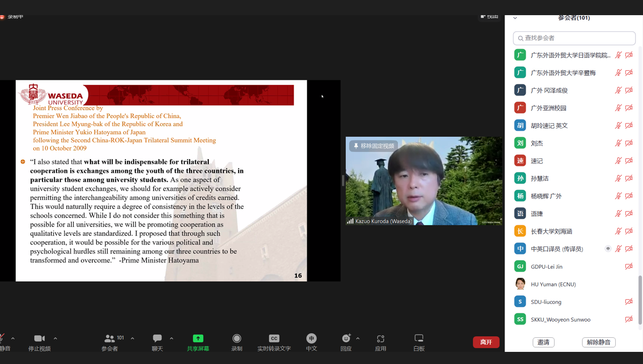Select participant HU Yuman (ECNU) in list
Viewport: 643px width, 364px height.
[x=553, y=284]
